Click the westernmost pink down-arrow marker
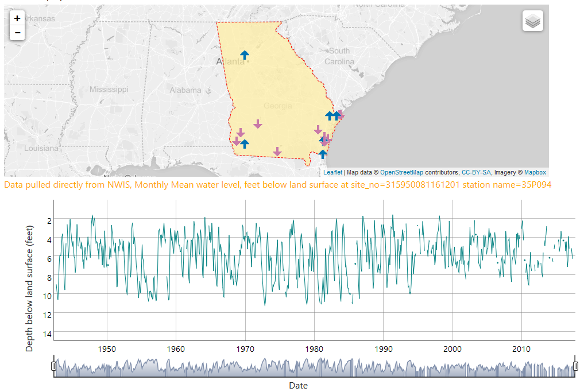The height and width of the screenshot is (392, 584). coord(236,141)
